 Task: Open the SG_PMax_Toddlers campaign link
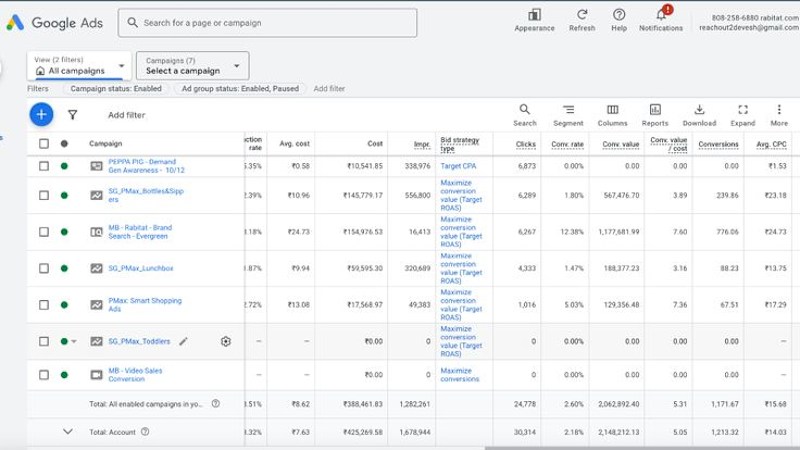(x=139, y=341)
